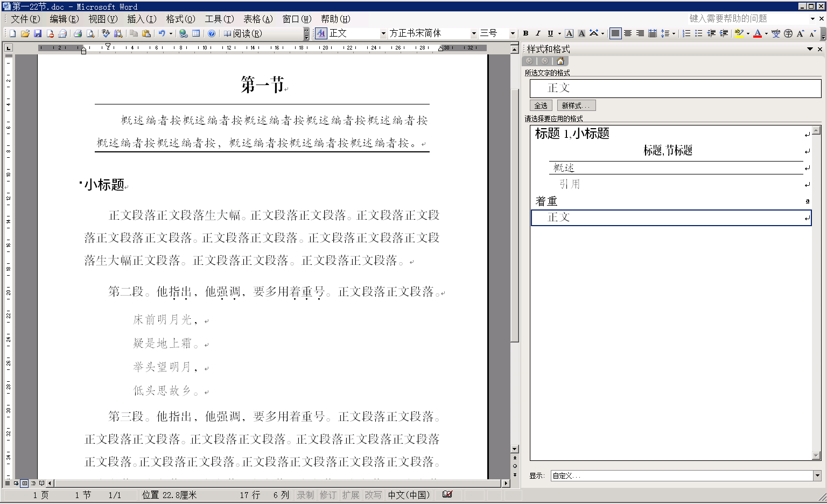Open Print Preview from toolbar

[90, 33]
